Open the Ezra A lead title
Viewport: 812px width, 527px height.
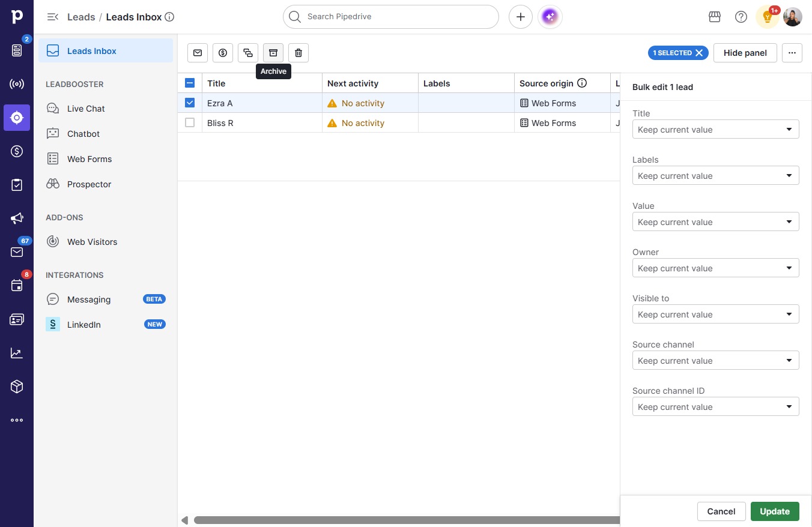pyautogui.click(x=220, y=103)
